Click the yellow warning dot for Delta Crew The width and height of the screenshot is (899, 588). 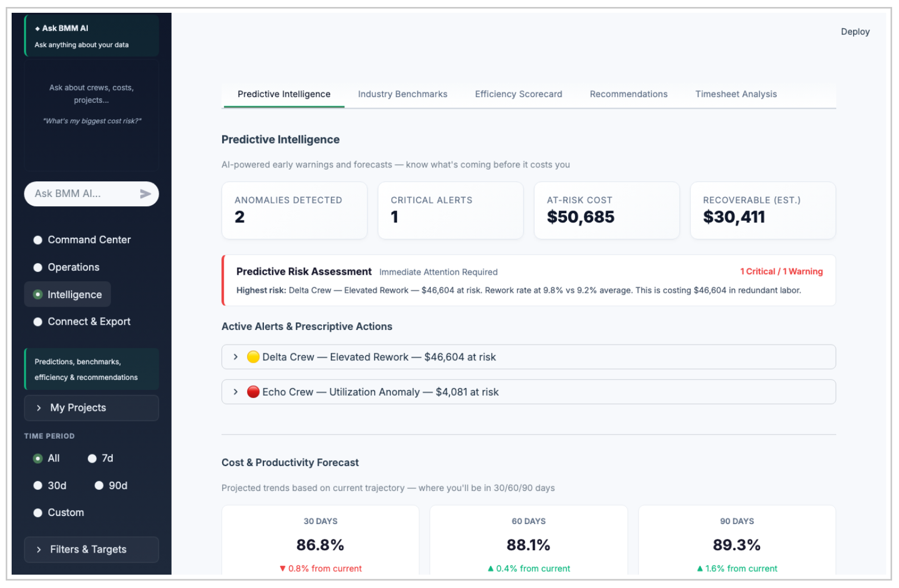pos(253,357)
